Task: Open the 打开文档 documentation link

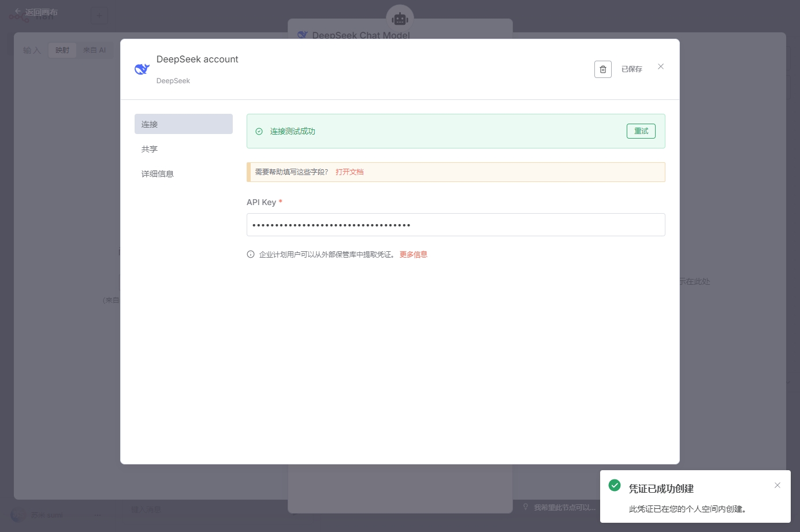Action: [x=349, y=172]
